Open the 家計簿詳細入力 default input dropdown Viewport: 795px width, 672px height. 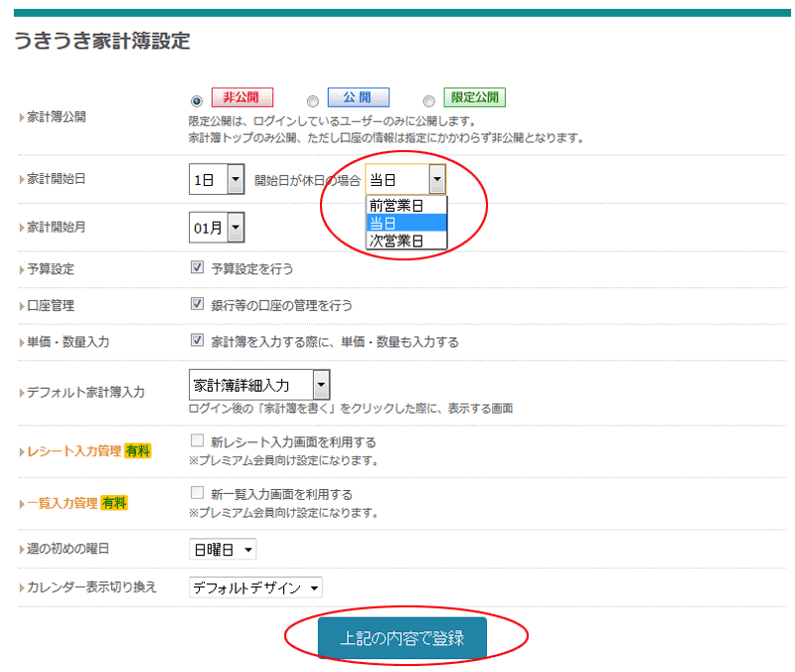tap(259, 385)
